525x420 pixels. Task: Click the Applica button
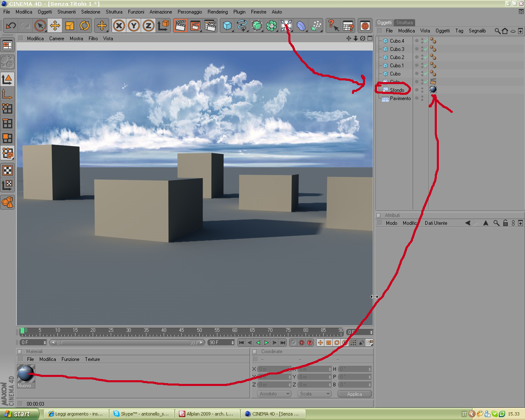click(355, 394)
